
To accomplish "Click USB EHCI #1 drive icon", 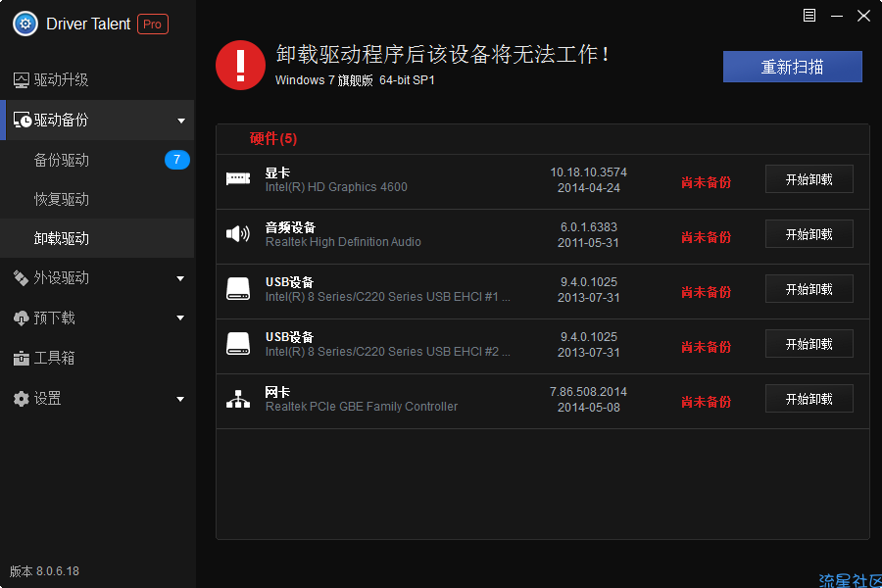I will click(238, 289).
